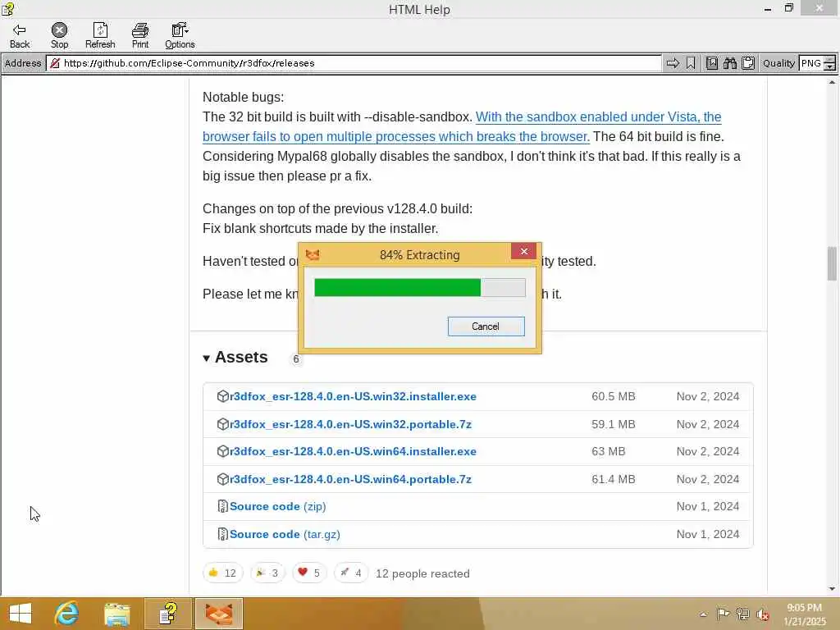The width and height of the screenshot is (840, 630).
Task: Refresh the current page
Action: tap(100, 36)
